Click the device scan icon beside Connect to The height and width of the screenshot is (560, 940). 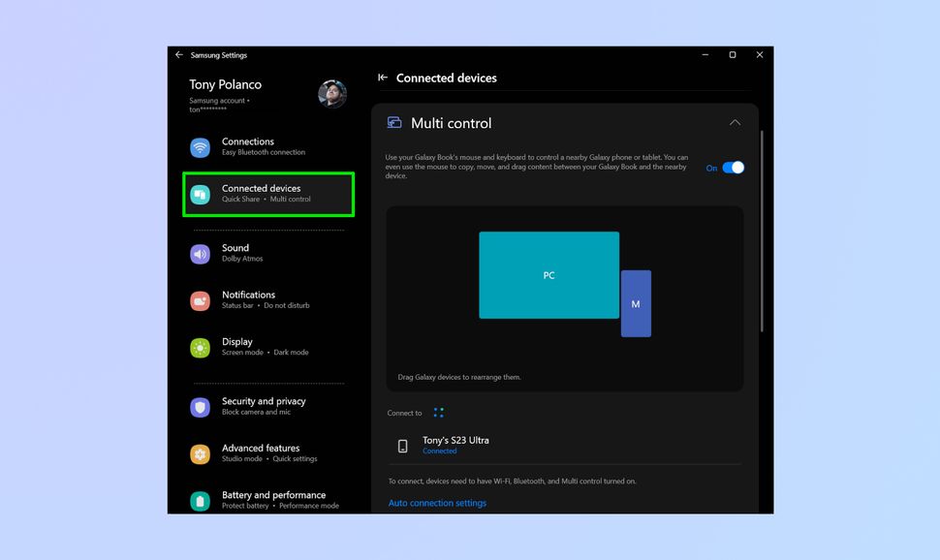click(x=438, y=412)
